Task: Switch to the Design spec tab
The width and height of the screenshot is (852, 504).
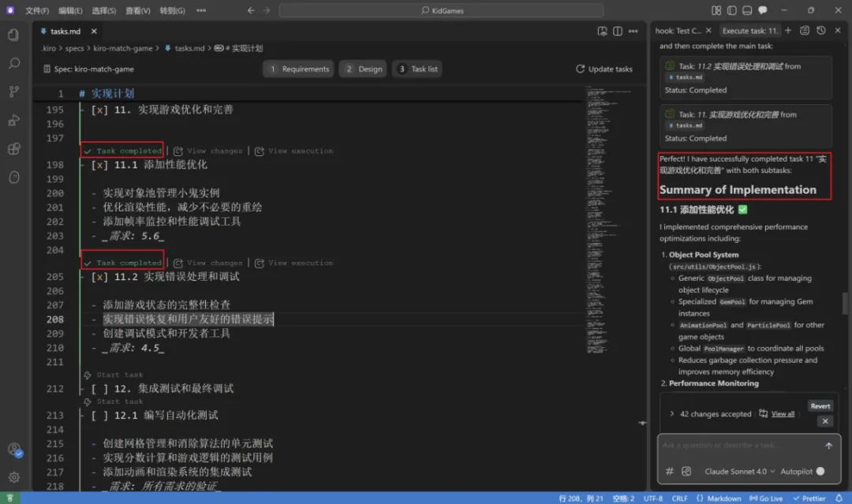Action: pos(363,69)
